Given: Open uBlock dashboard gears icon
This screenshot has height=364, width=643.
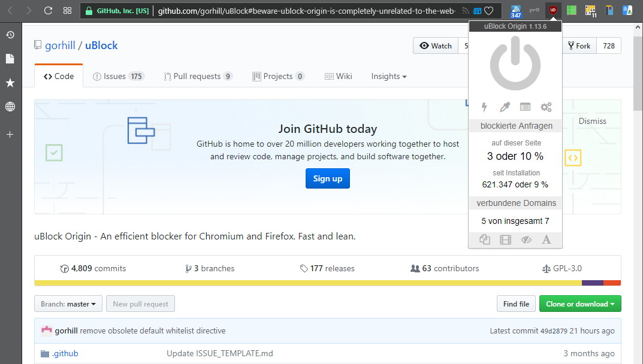Looking at the screenshot, I should click(x=546, y=107).
